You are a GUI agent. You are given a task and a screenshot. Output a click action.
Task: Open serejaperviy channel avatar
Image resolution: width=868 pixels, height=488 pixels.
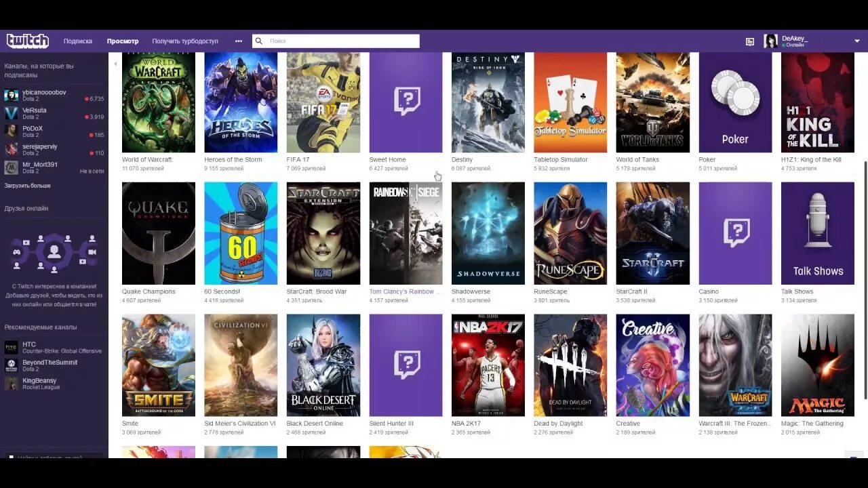click(12, 149)
